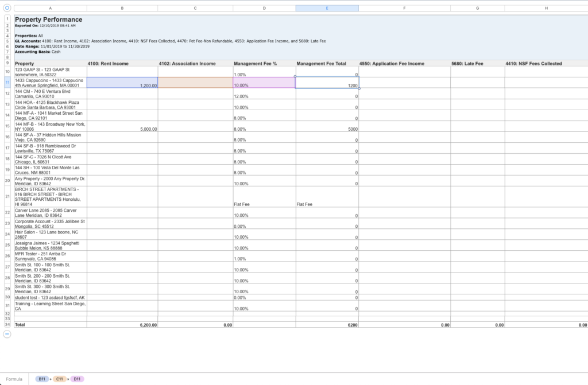588x385 pixels.
Task: Click the 1.00% fee for 123 GAAP St
Action: coord(264,72)
